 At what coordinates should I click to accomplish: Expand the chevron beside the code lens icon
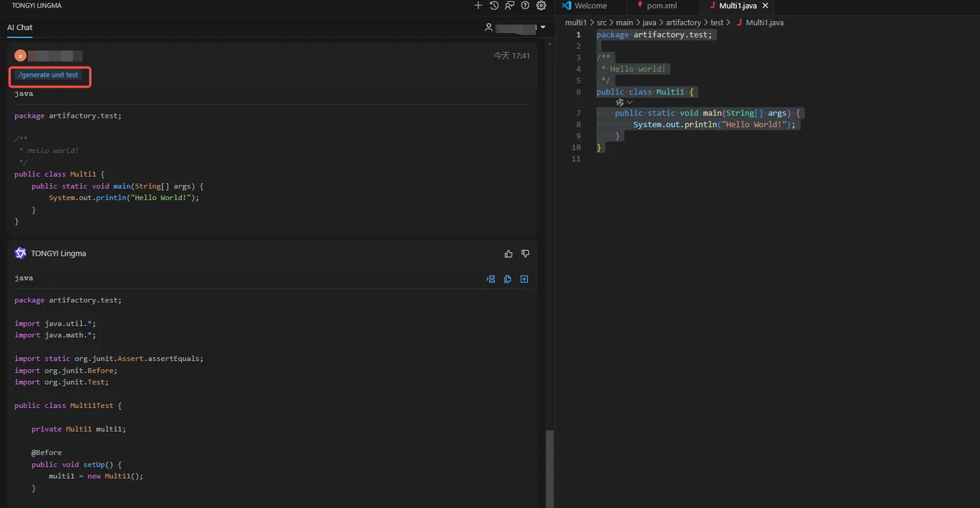[629, 102]
